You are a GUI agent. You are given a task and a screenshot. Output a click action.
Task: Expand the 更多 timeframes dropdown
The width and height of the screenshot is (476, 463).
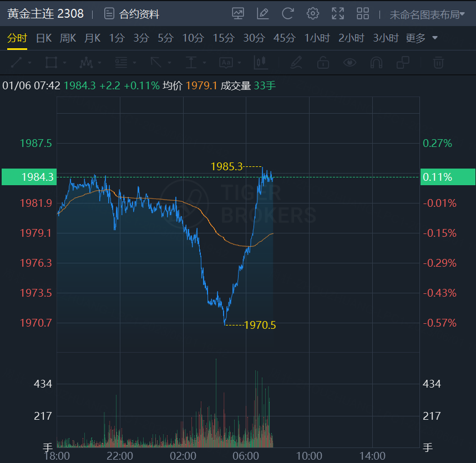(422, 38)
